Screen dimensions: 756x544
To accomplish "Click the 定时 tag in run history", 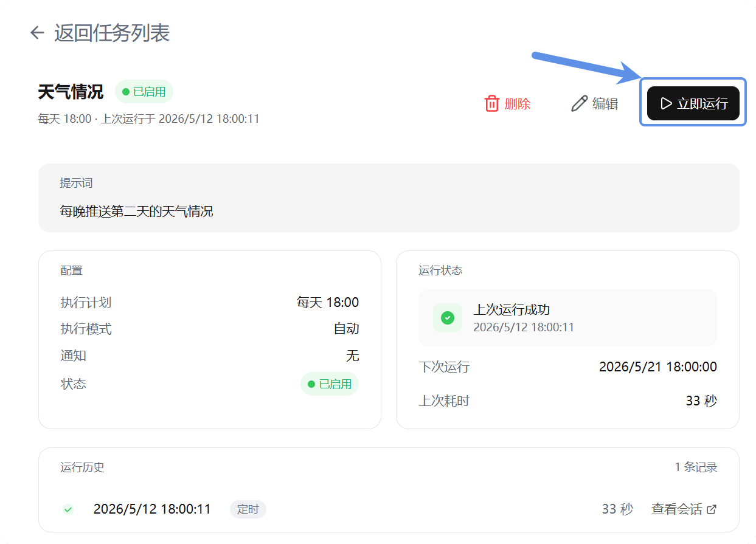I will [248, 509].
